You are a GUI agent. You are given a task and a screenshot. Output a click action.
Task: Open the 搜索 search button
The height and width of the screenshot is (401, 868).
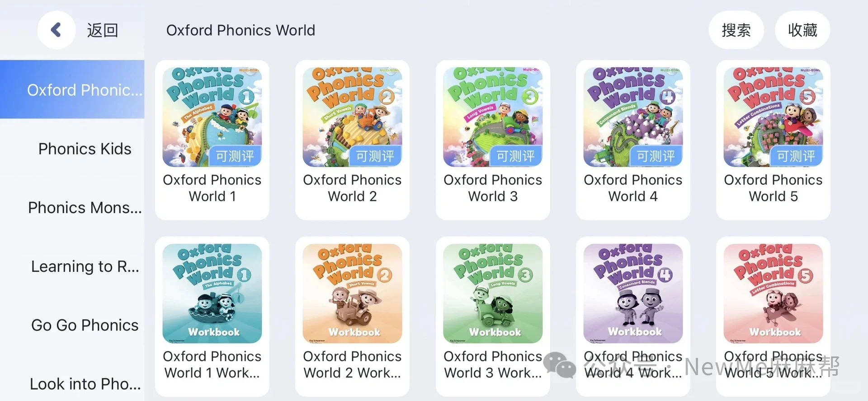tap(736, 30)
